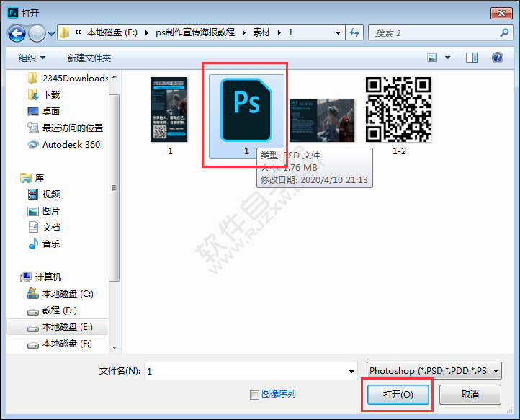Open Help with the question mark icon
Viewport: 520px width, 420px height.
pos(498,58)
